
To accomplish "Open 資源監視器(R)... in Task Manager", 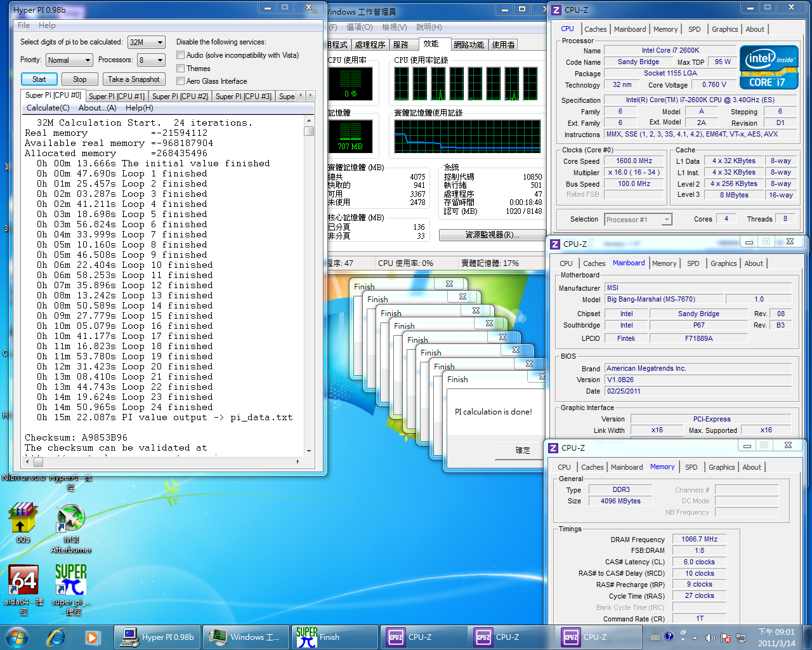I will coord(492,235).
